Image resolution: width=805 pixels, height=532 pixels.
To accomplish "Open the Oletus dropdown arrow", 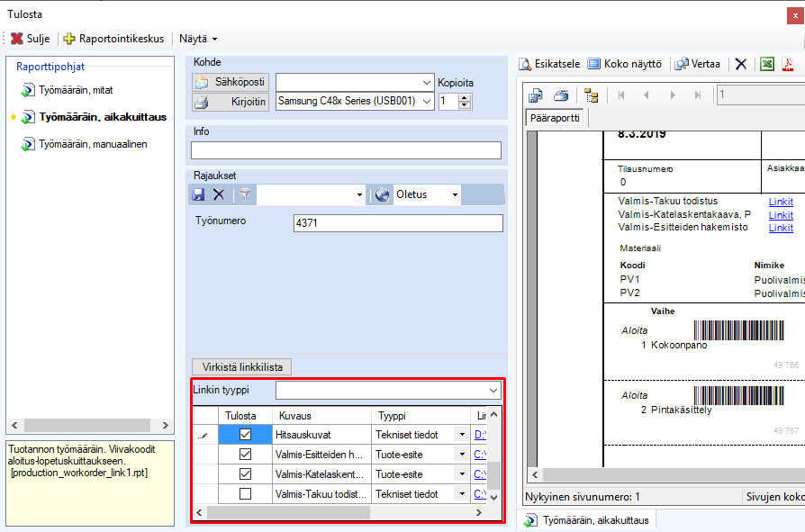I will coord(455,195).
